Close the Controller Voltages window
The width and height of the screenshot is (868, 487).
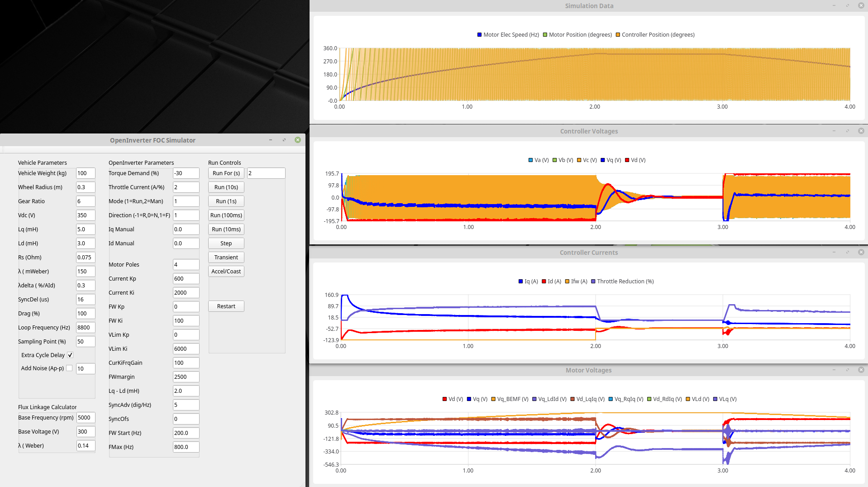861,131
